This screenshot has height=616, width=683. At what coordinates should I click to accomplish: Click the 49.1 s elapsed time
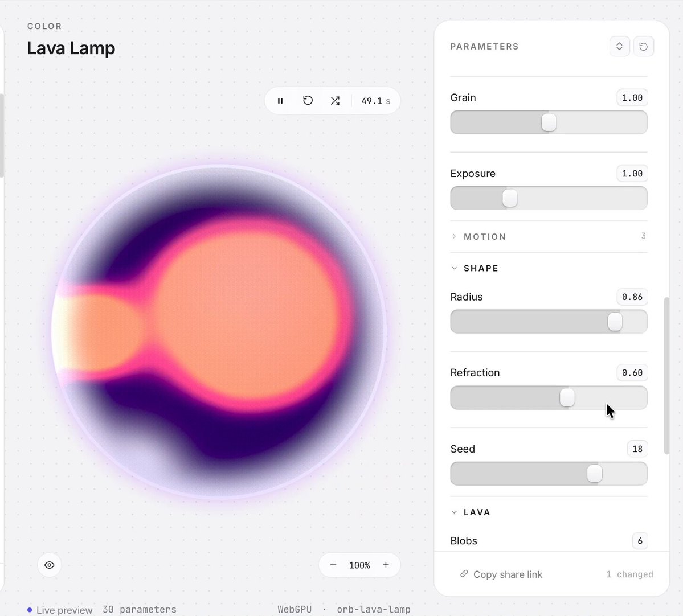[x=375, y=101]
